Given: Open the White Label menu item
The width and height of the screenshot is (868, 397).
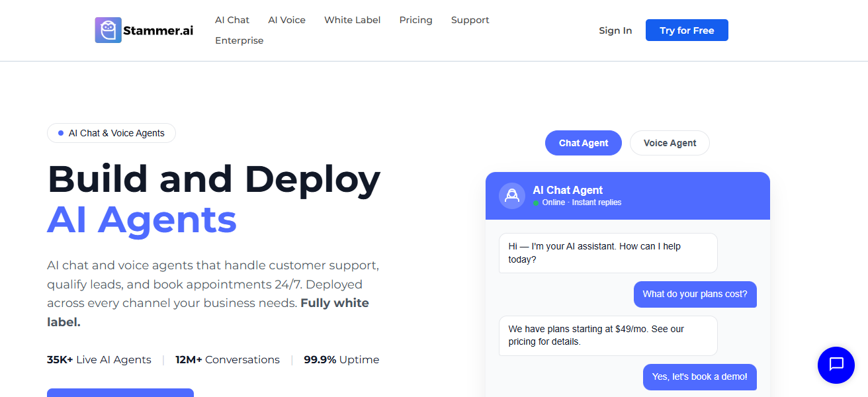Looking at the screenshot, I should tap(352, 20).
